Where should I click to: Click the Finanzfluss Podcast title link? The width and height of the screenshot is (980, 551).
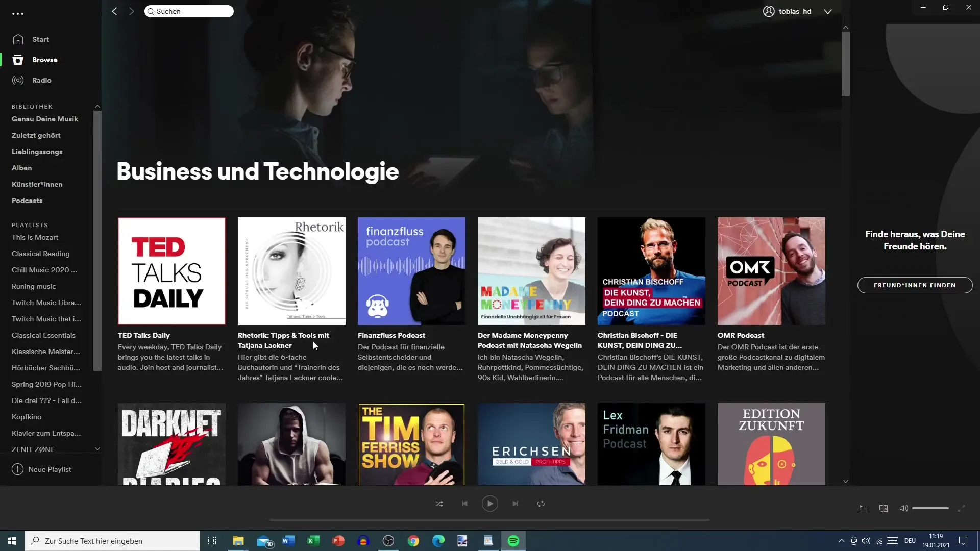click(x=391, y=335)
